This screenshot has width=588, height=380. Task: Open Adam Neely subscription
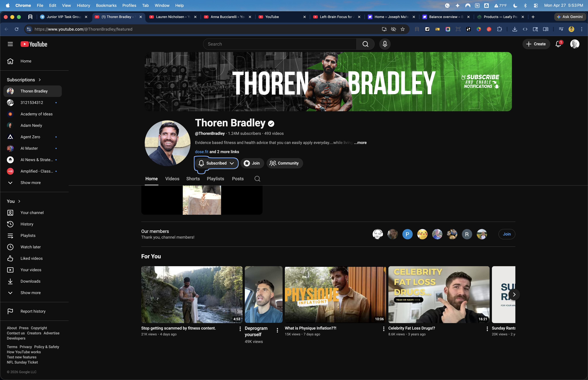[x=33, y=125]
